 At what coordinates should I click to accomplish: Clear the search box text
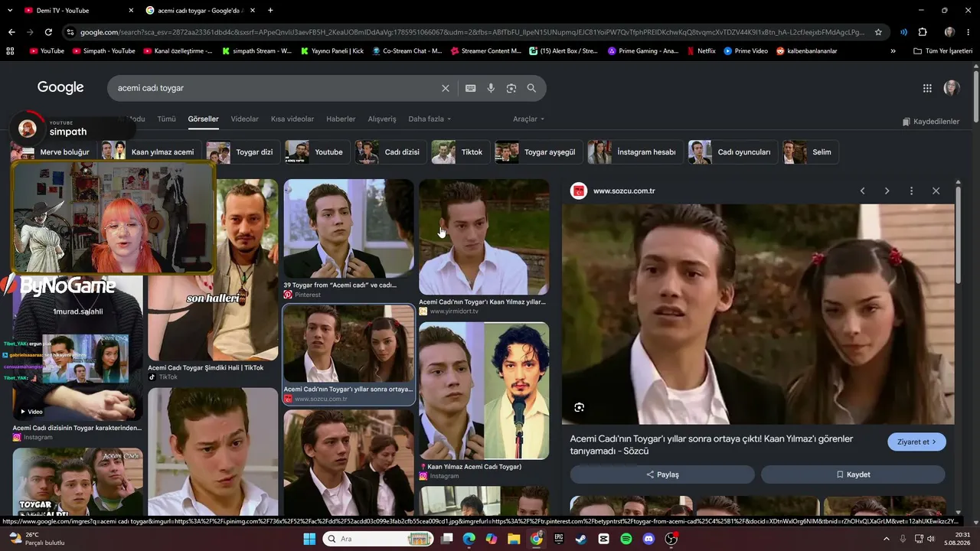(x=446, y=88)
